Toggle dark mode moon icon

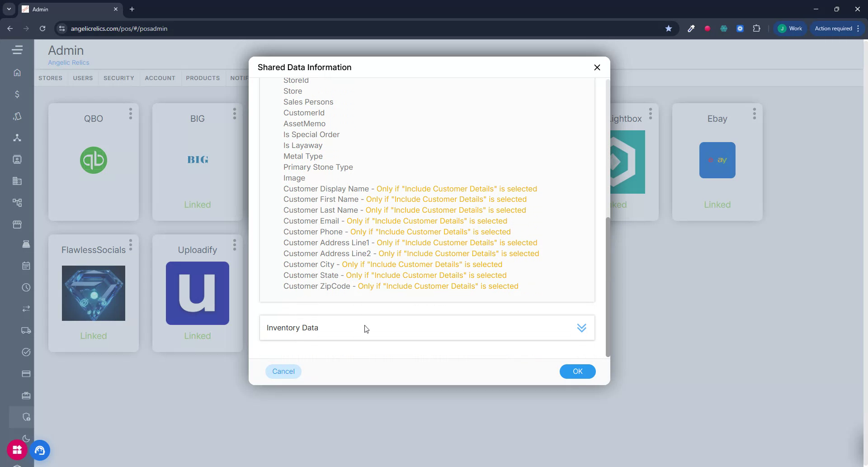(26, 438)
